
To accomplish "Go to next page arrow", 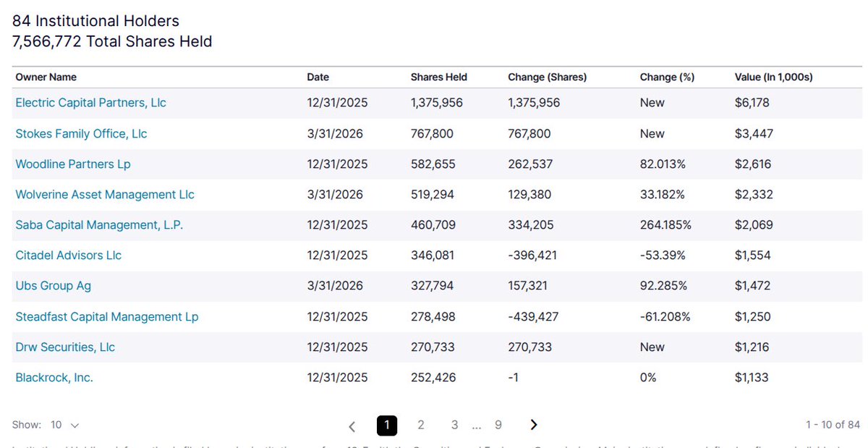I will [x=534, y=425].
